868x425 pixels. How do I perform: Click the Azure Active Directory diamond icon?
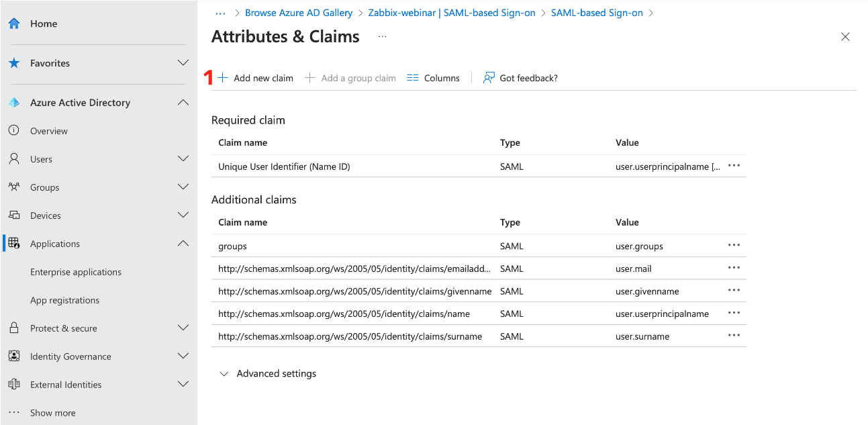(x=13, y=102)
